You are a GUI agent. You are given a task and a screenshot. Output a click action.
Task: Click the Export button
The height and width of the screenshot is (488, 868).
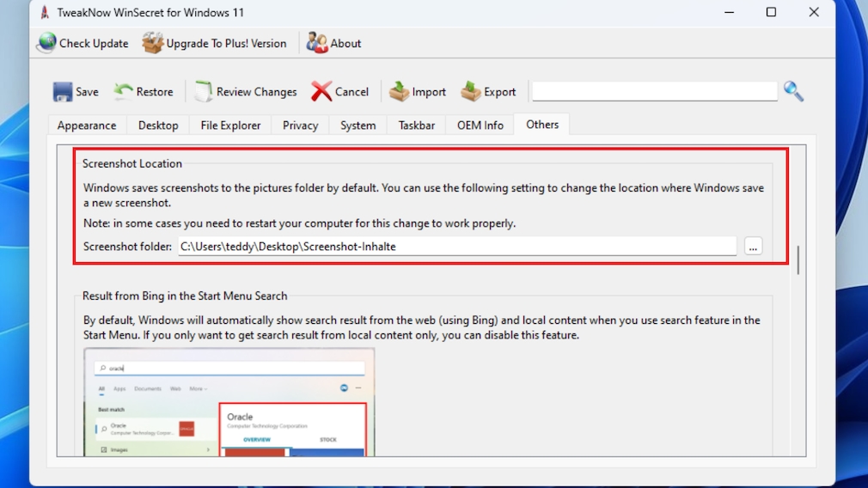point(488,92)
